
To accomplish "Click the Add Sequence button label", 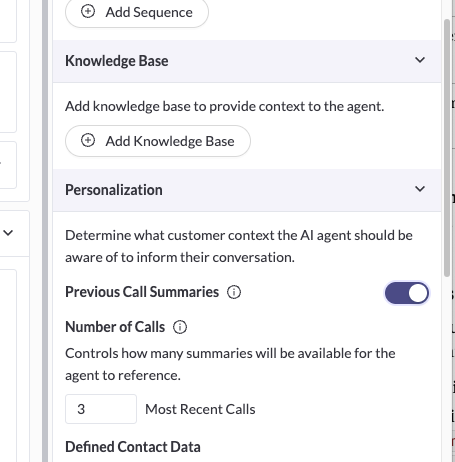I will click(149, 12).
